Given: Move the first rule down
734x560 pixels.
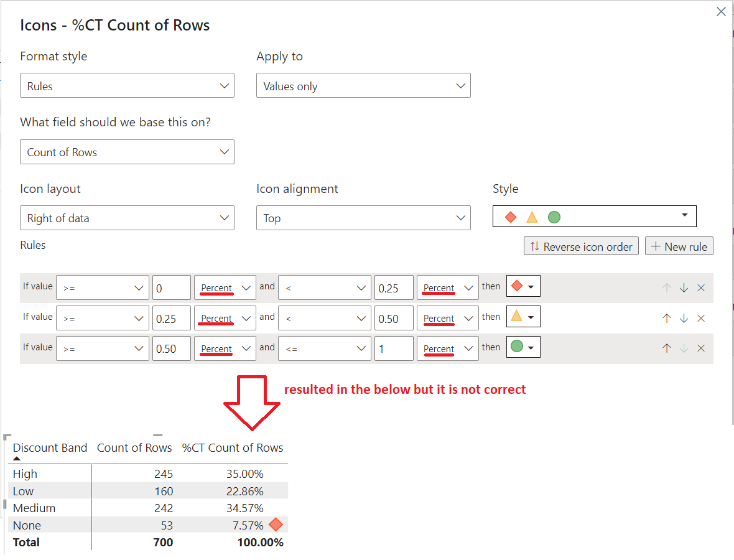Looking at the screenshot, I should tap(684, 287).
